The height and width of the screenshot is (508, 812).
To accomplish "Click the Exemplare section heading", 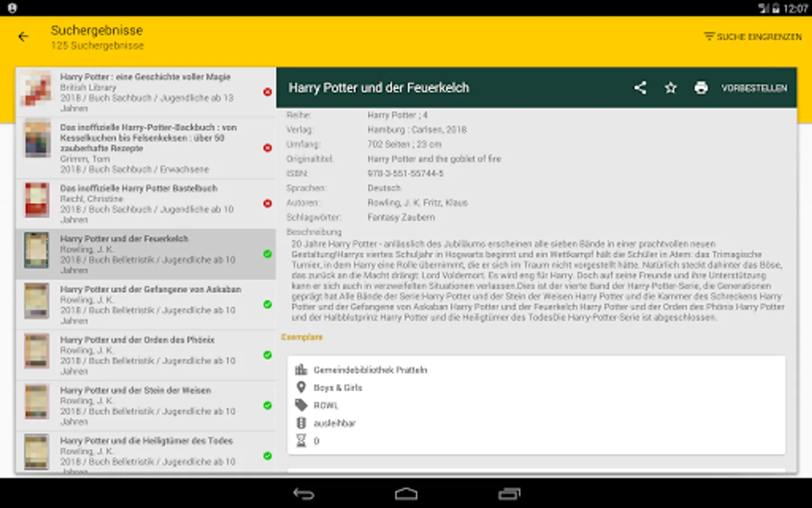I will [x=302, y=337].
